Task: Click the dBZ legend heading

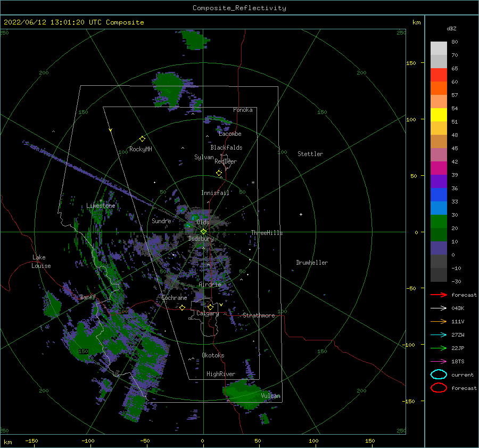Action: click(451, 29)
